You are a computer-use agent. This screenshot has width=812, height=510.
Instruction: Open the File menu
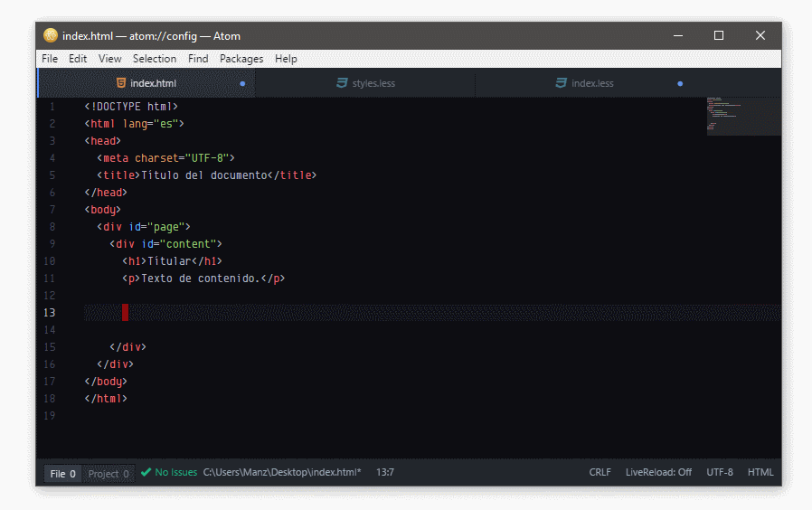point(50,59)
